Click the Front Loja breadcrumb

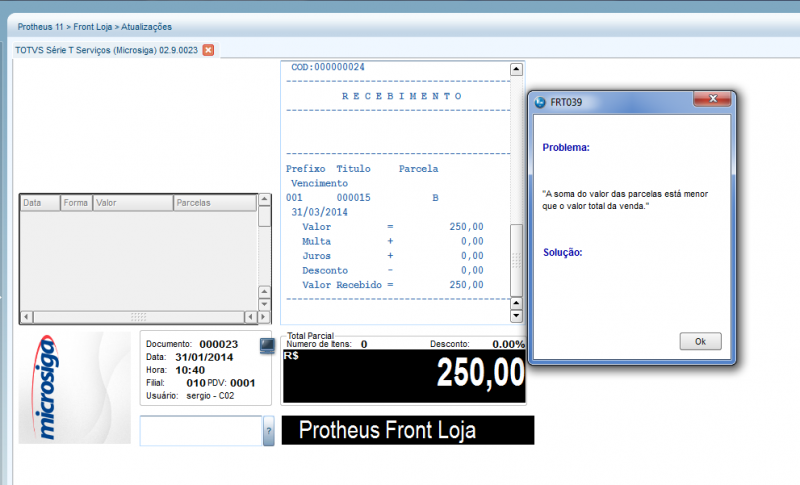pyautogui.click(x=92, y=27)
